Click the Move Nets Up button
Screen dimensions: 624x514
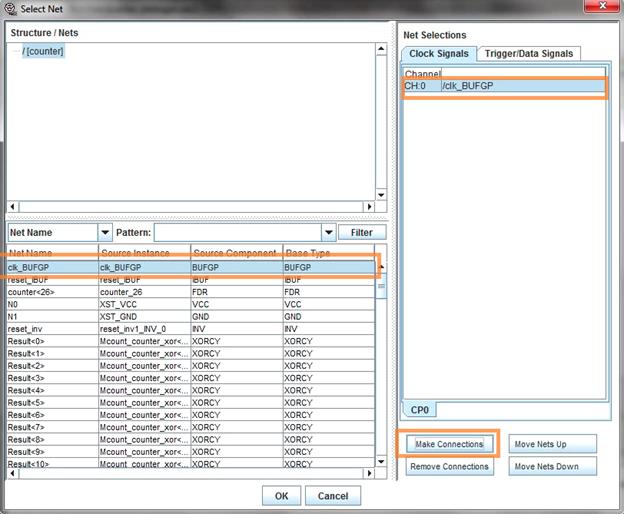(x=552, y=444)
